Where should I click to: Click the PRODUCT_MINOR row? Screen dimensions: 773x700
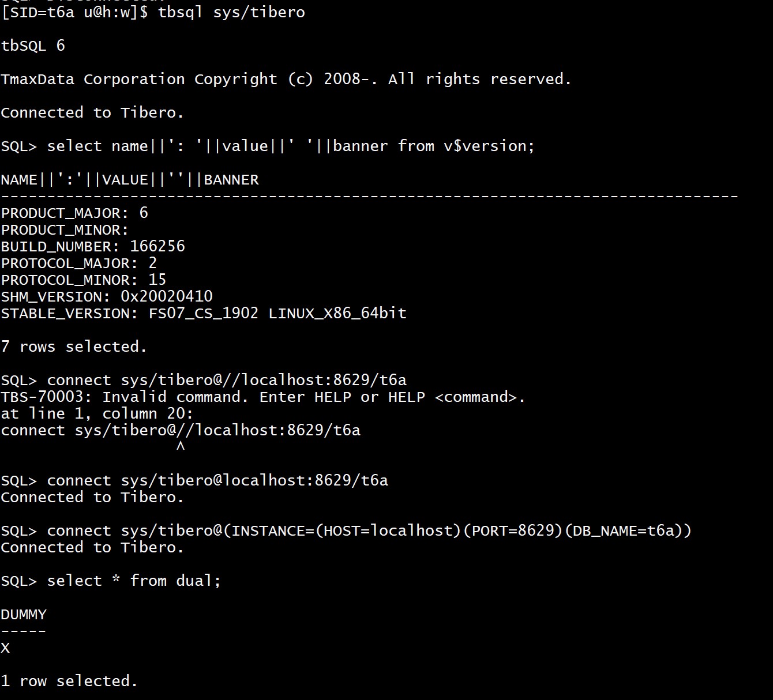tap(65, 229)
